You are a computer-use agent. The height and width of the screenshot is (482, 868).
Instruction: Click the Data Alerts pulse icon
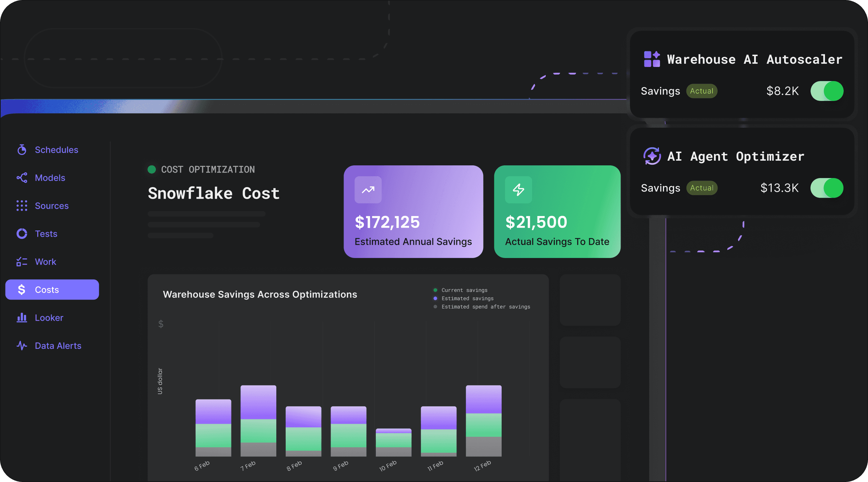[x=22, y=346]
